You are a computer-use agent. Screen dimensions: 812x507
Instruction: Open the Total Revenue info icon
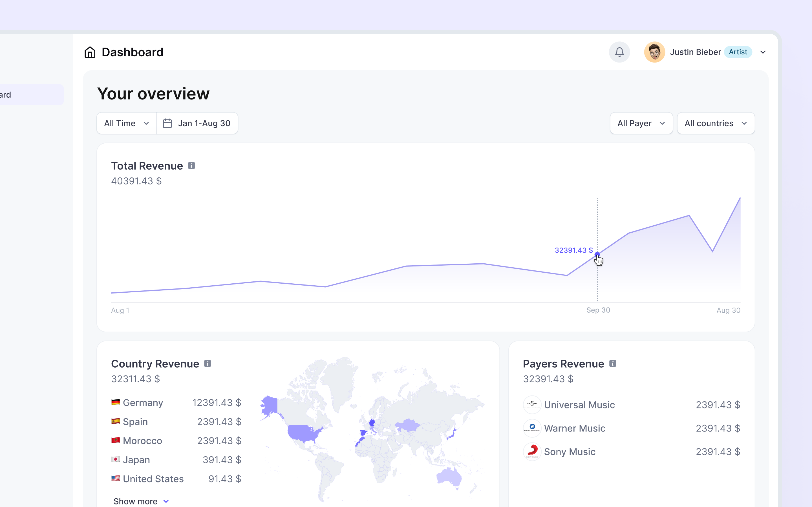point(191,166)
